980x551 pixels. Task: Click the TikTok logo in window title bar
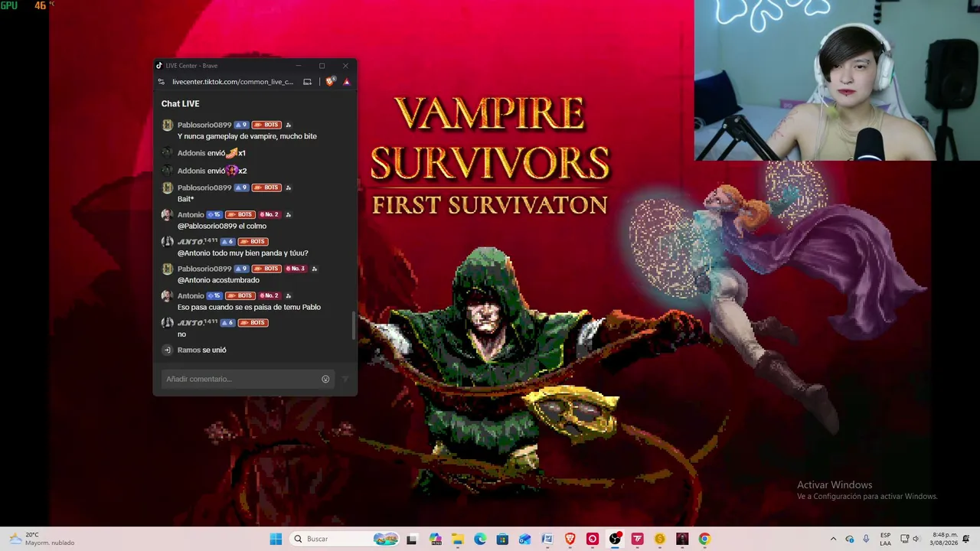coord(159,66)
